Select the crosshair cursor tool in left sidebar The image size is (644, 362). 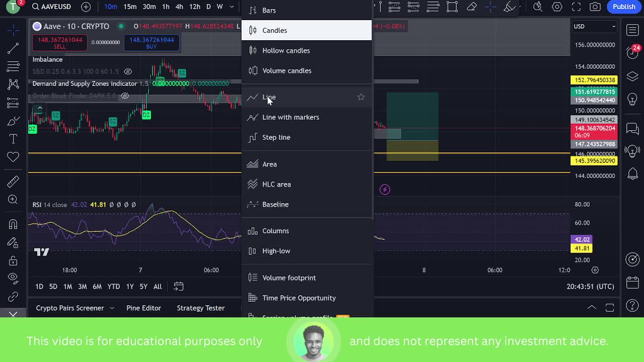pyautogui.click(x=13, y=30)
